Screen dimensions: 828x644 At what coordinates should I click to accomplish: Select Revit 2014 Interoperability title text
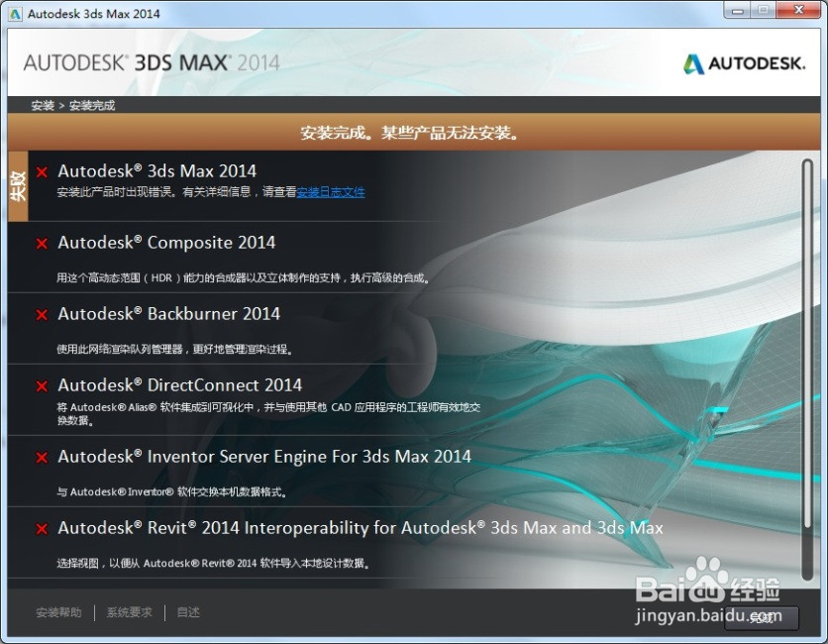coord(361,528)
